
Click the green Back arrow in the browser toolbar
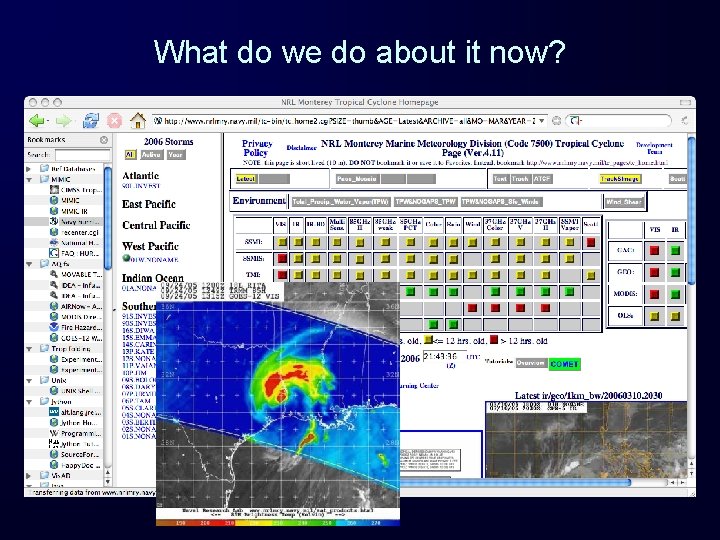coord(36,121)
